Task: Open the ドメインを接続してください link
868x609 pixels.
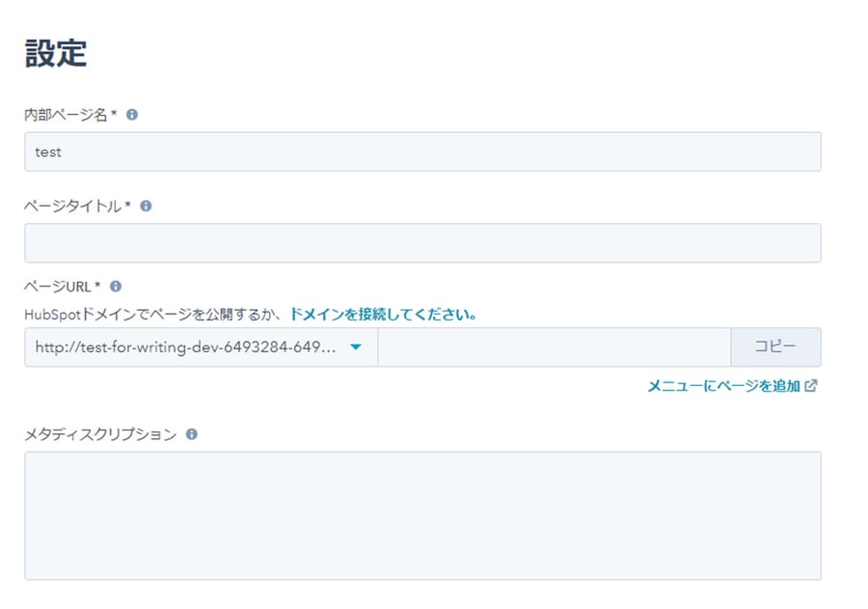Action: click(383, 315)
